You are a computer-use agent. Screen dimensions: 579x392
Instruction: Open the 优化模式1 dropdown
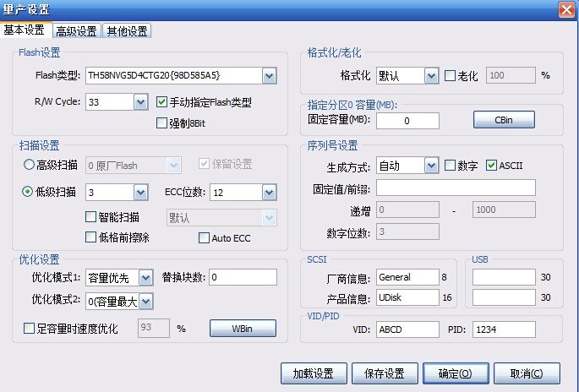(x=145, y=278)
